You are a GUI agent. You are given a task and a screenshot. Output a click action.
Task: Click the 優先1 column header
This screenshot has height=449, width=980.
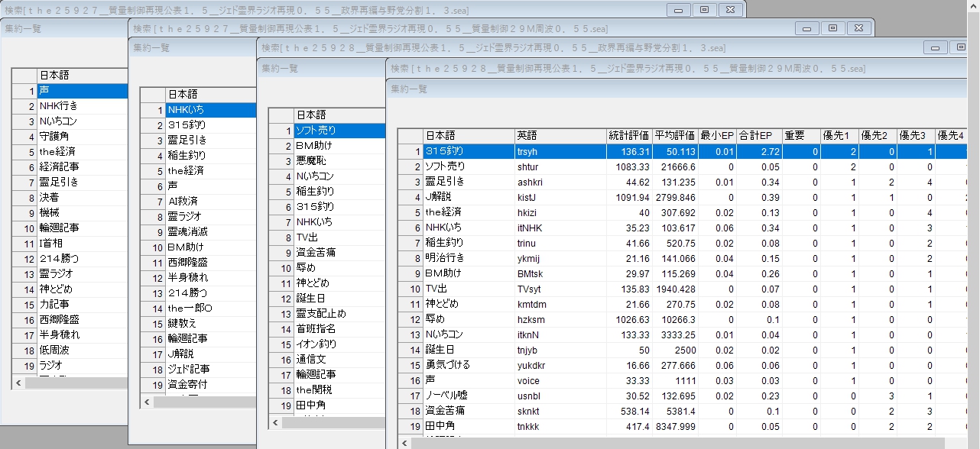[838, 136]
